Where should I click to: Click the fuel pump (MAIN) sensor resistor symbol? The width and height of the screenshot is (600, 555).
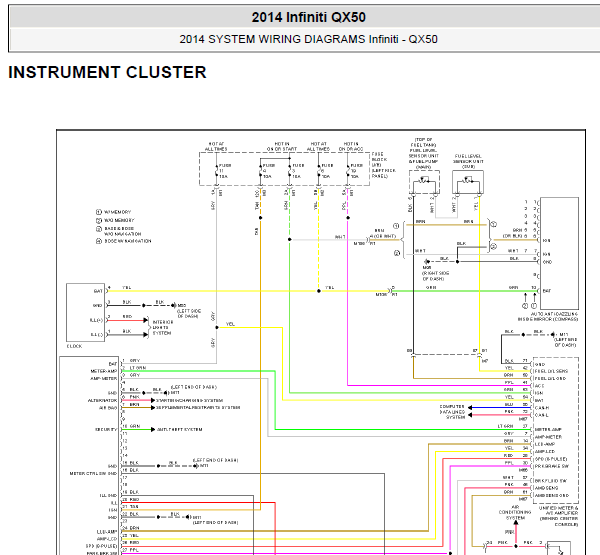pyautogui.click(x=424, y=180)
